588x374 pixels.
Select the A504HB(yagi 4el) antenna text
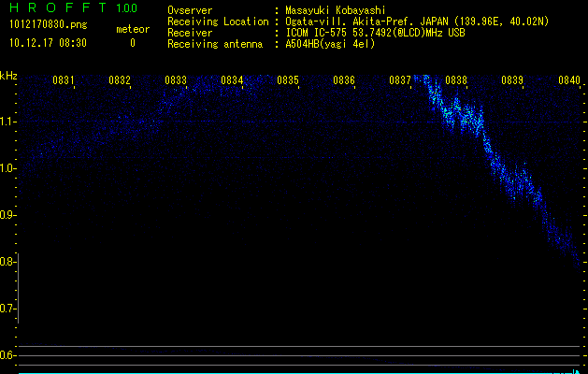[330, 44]
